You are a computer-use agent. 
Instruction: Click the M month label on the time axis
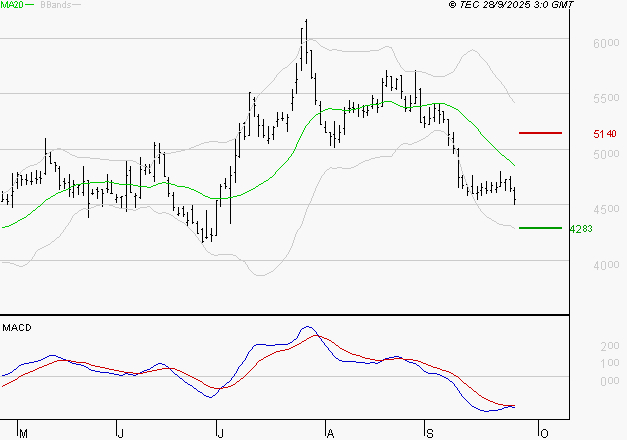pos(24,434)
